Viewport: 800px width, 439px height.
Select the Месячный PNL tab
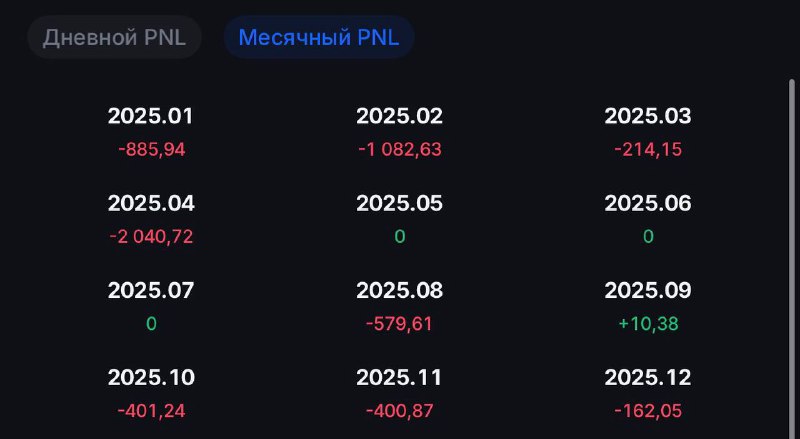319,37
